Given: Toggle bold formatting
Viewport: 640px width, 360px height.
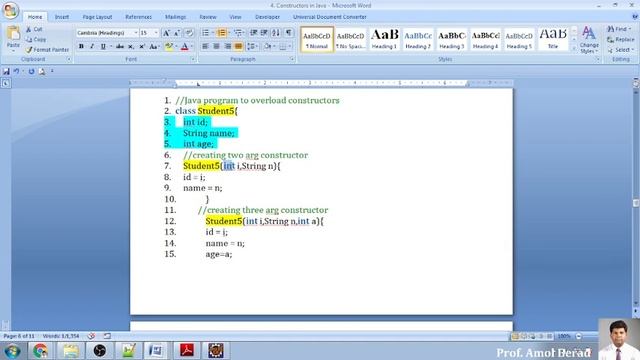Looking at the screenshot, I should (x=81, y=47).
